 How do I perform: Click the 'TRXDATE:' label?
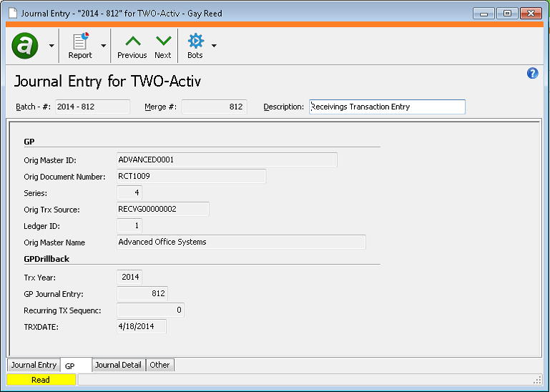pos(41,327)
